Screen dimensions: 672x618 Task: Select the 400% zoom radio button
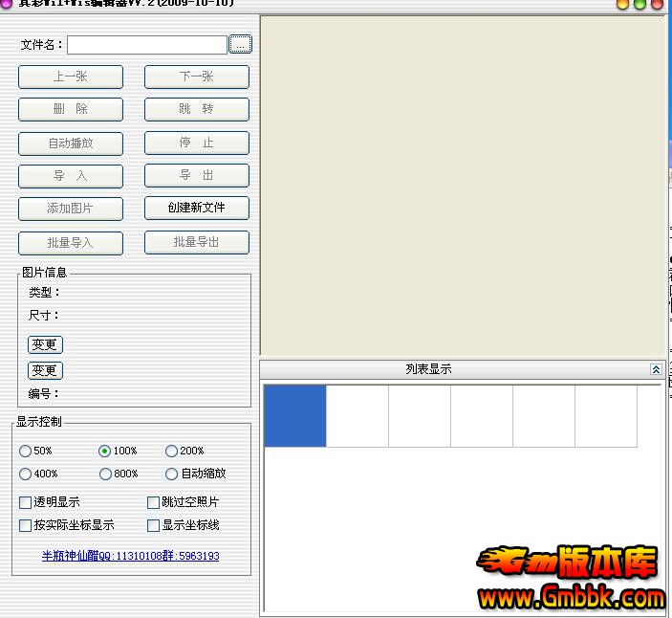coord(25,474)
